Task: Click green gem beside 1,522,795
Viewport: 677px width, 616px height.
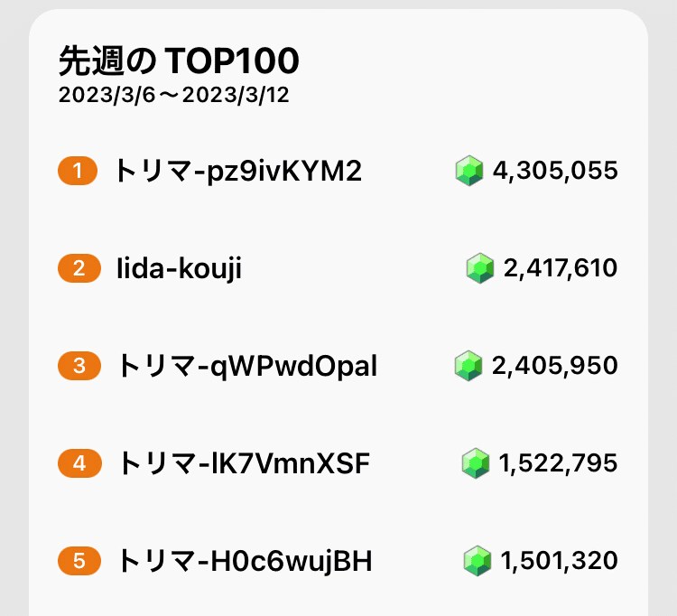Action: pyautogui.click(x=476, y=463)
